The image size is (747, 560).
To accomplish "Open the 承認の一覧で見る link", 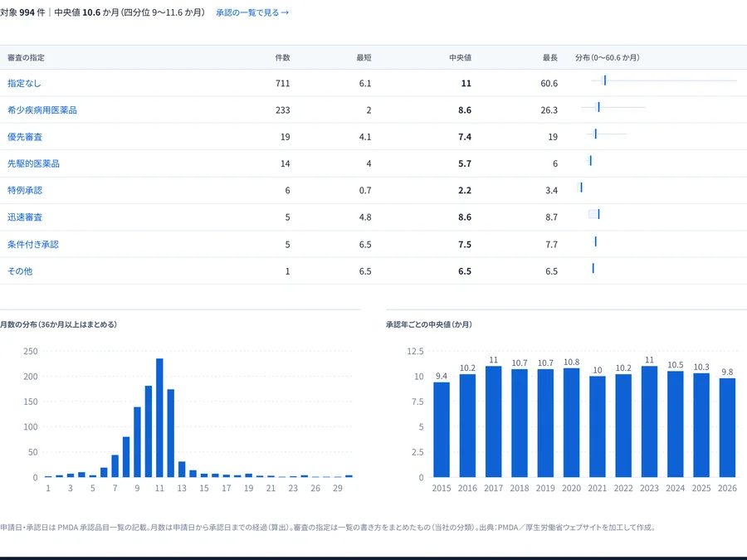I will coord(252,12).
